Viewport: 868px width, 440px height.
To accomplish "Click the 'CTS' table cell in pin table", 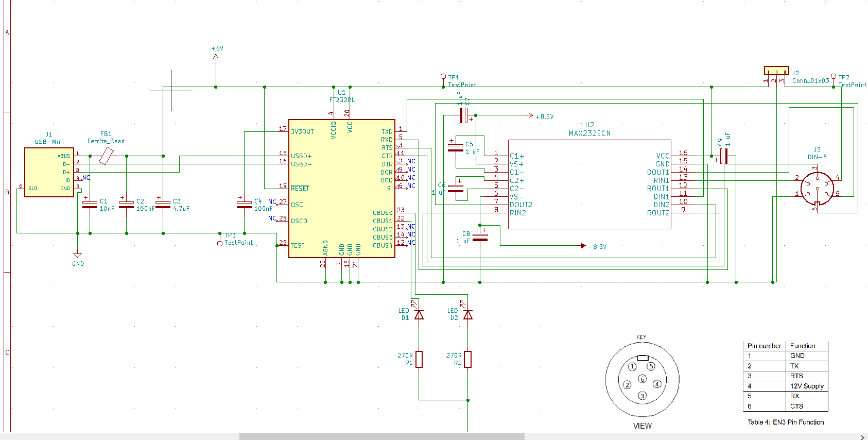I will coord(796,407).
